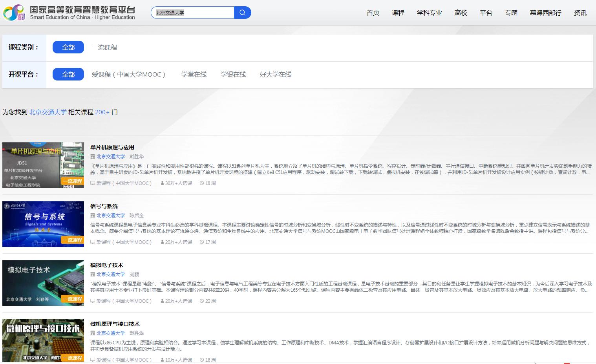Click the platform icon in 单片机原理与应用 row

[93, 183]
